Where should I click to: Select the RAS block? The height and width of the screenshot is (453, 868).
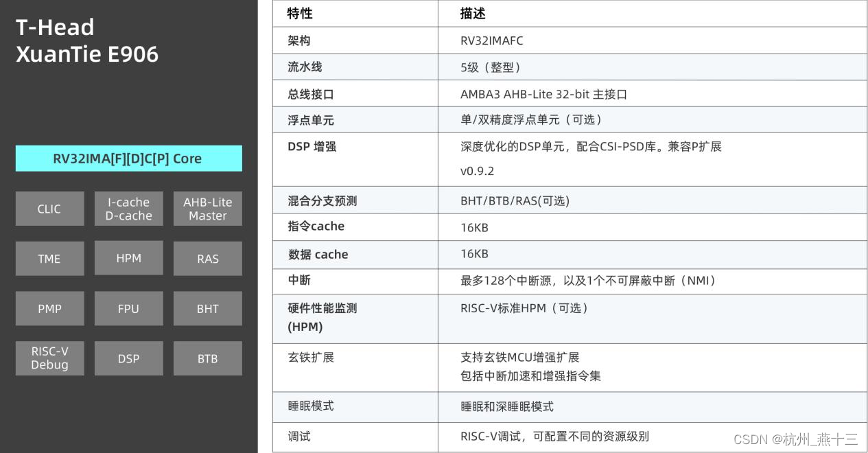[x=208, y=259]
